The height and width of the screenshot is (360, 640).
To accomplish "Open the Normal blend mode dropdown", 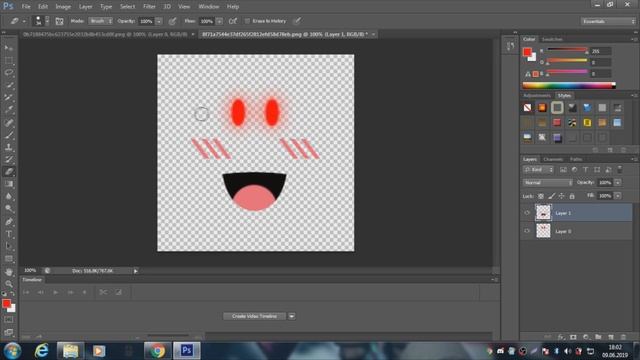I will tap(548, 182).
